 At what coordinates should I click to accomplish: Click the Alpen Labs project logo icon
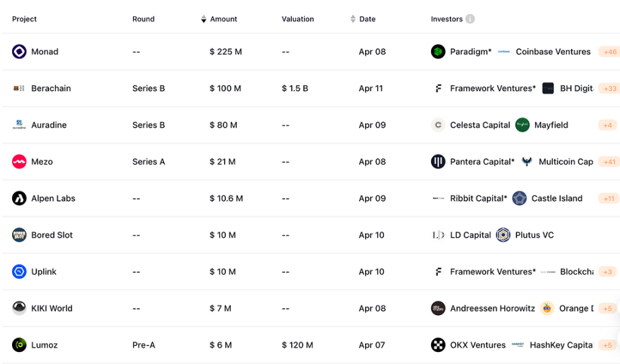pyautogui.click(x=19, y=198)
